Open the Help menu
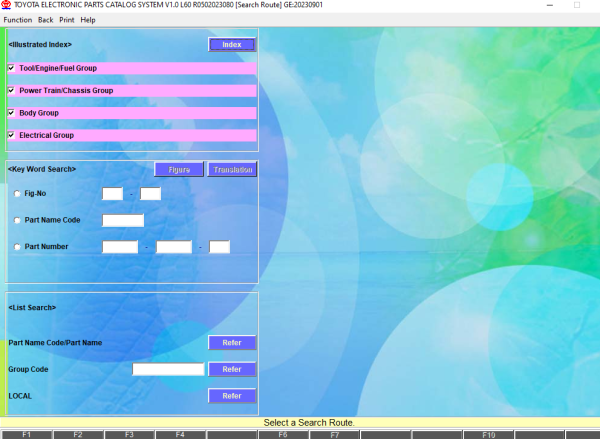This screenshot has height=439, width=600. tap(88, 20)
